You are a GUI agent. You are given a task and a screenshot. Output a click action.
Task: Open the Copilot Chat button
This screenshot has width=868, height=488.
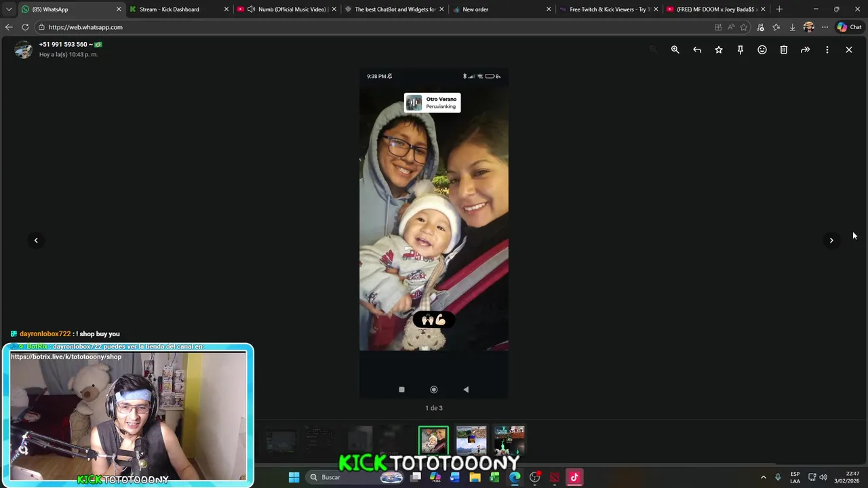coord(849,27)
